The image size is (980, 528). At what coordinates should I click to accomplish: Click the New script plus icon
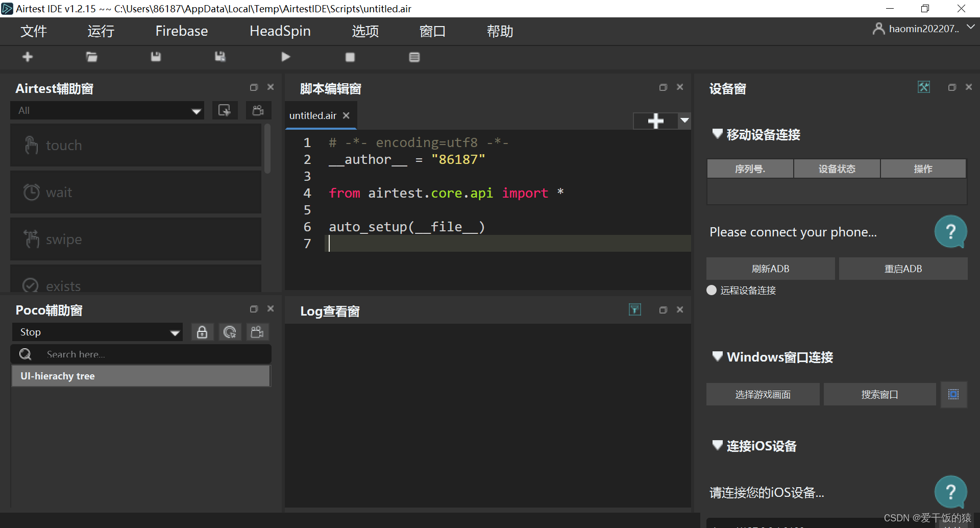click(28, 57)
